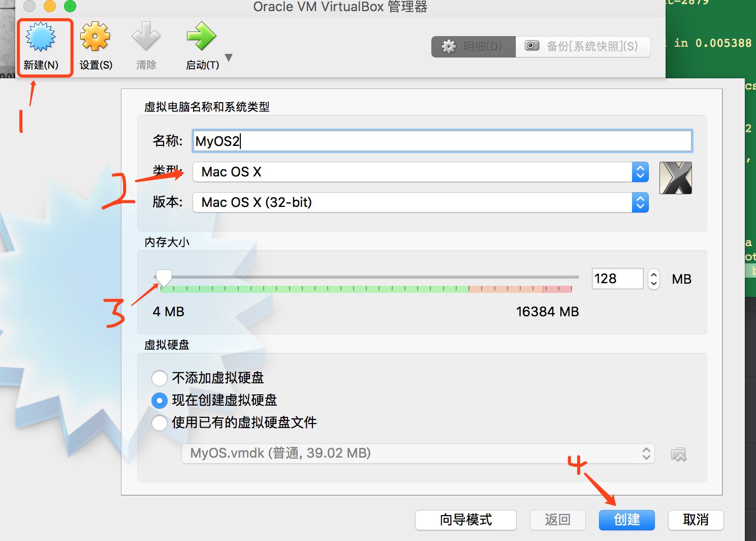Open 设置(S) settings gear icon
The image size is (756, 541).
click(96, 37)
